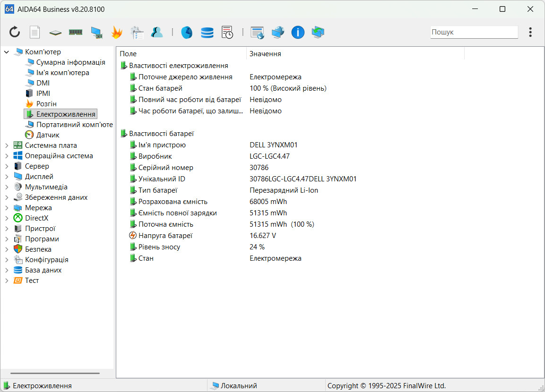The width and height of the screenshot is (545, 392).
Task: Click the blue info circle icon
Action: click(x=298, y=32)
